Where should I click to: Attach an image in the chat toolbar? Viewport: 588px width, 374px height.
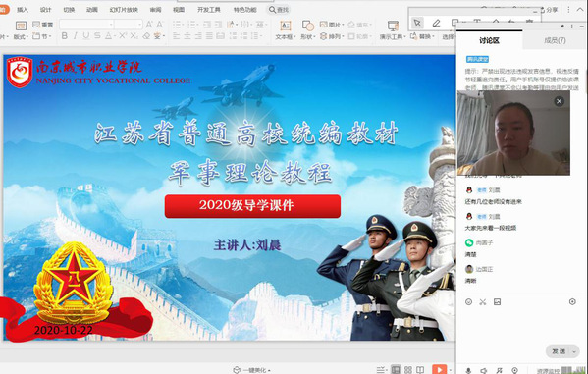pyautogui.click(x=497, y=301)
